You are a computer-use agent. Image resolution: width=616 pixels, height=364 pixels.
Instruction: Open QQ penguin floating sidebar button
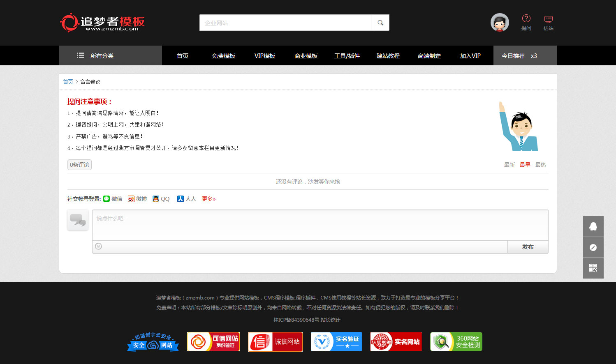593,226
